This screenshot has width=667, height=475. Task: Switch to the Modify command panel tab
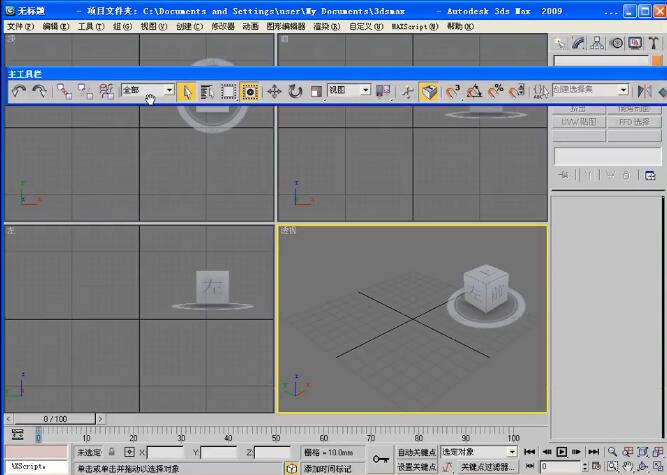tap(579, 43)
